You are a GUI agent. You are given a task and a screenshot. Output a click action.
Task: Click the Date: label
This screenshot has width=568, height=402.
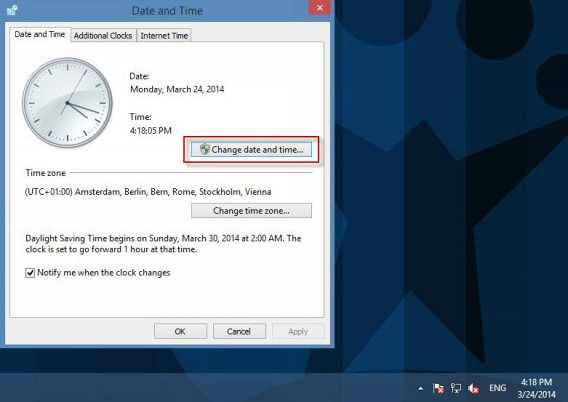139,76
